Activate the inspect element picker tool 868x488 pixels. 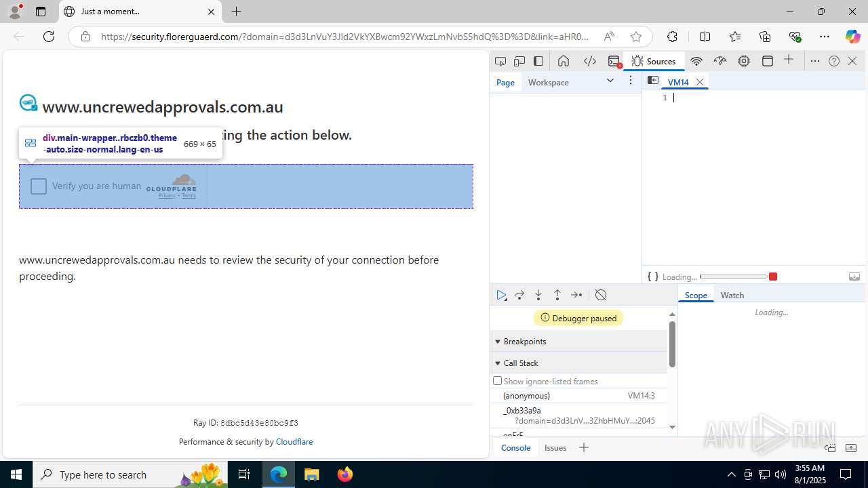coord(500,61)
